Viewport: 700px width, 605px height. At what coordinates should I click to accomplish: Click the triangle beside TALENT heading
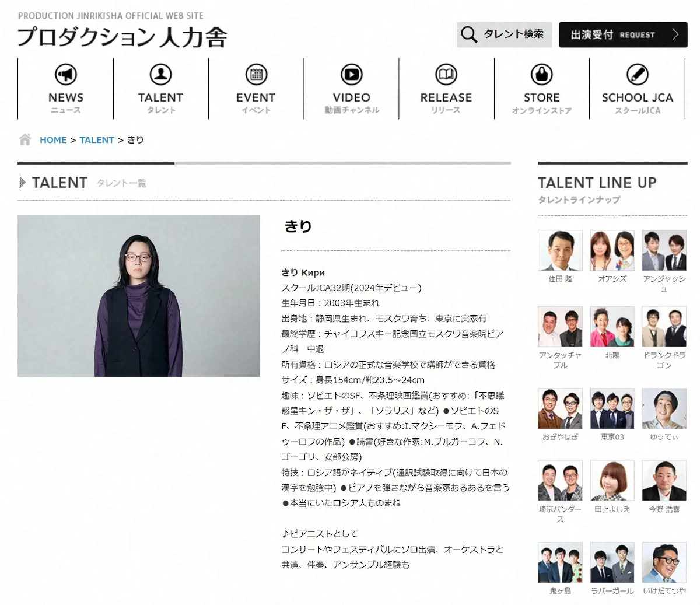pyautogui.click(x=22, y=183)
